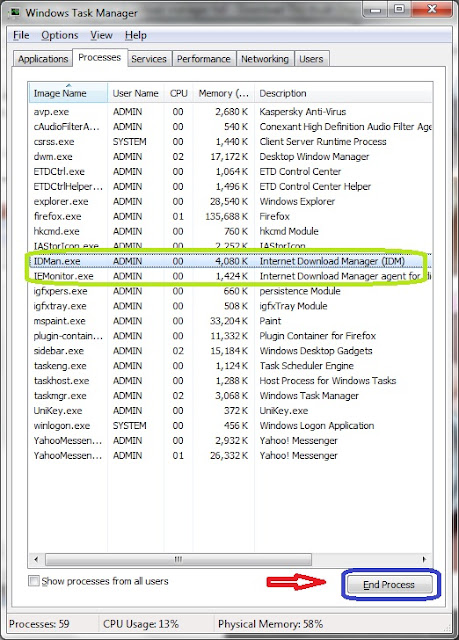459x640 pixels.
Task: Click the Plugin Container for Firefox description
Action: tap(317, 336)
